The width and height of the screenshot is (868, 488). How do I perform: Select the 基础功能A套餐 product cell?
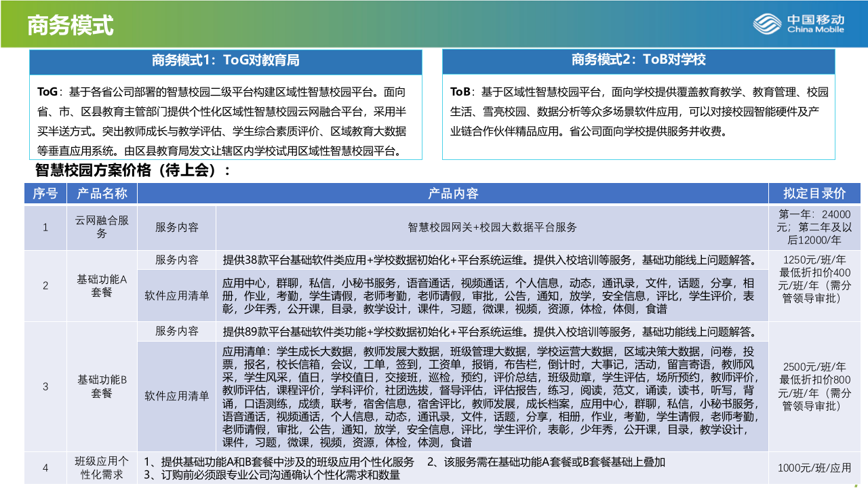102,286
